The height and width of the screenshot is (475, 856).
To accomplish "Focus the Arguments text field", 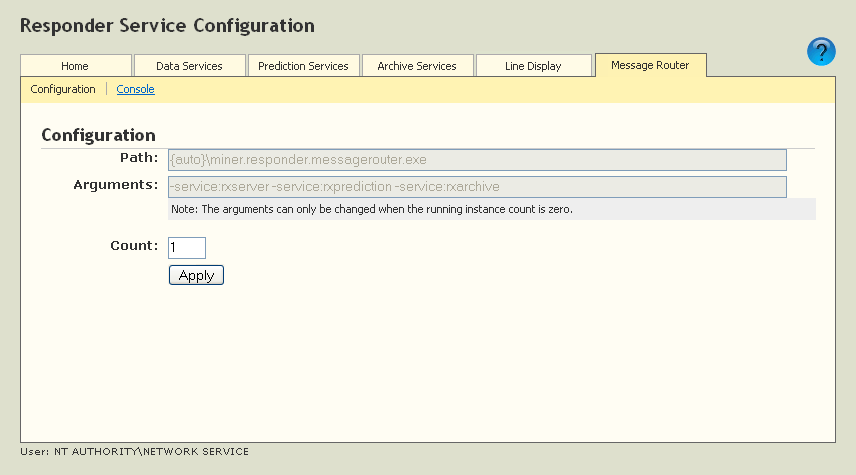I will pos(477,187).
